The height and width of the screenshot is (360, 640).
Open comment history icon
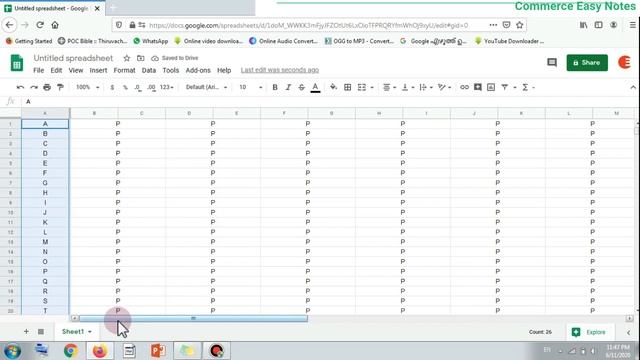(x=552, y=62)
